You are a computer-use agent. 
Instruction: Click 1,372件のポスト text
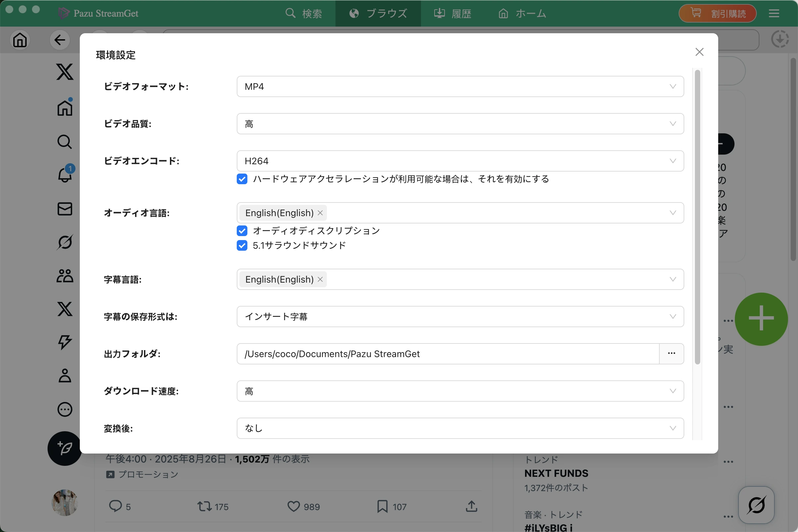pyautogui.click(x=556, y=488)
